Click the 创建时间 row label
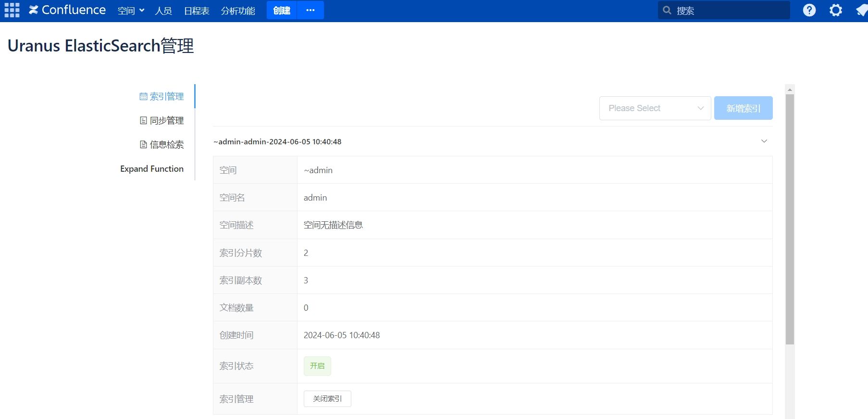This screenshot has width=868, height=419. pos(236,335)
